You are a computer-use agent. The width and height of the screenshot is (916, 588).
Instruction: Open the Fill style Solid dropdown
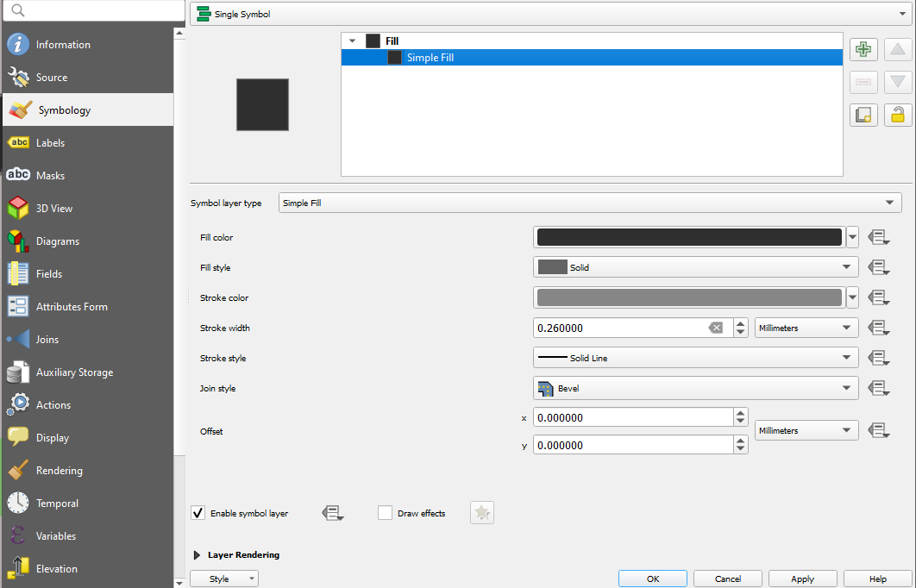tap(696, 267)
